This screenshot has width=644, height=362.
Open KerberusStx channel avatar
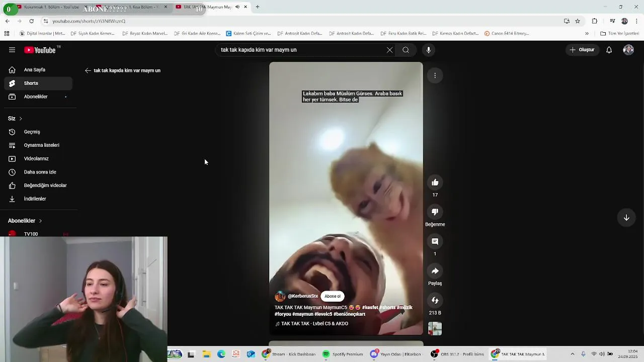click(x=280, y=296)
